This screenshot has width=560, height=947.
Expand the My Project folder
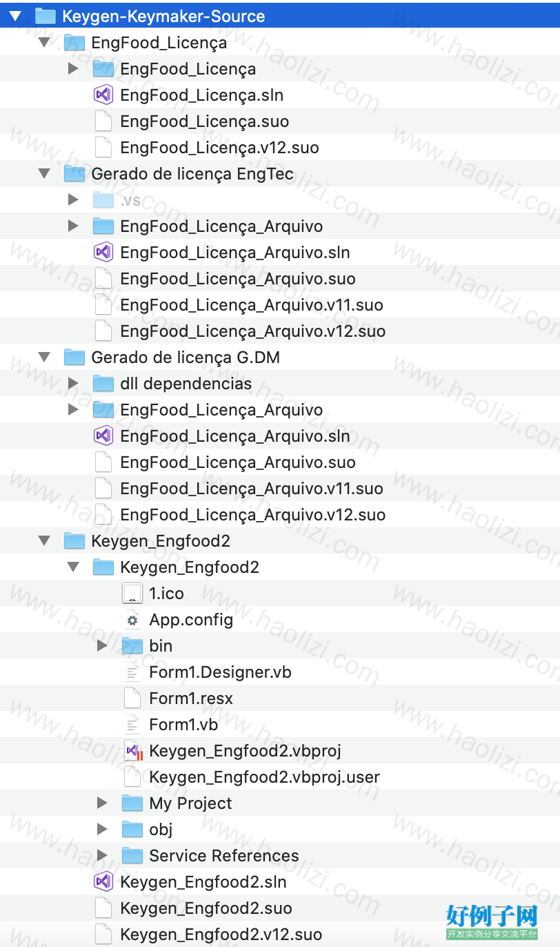click(x=102, y=803)
